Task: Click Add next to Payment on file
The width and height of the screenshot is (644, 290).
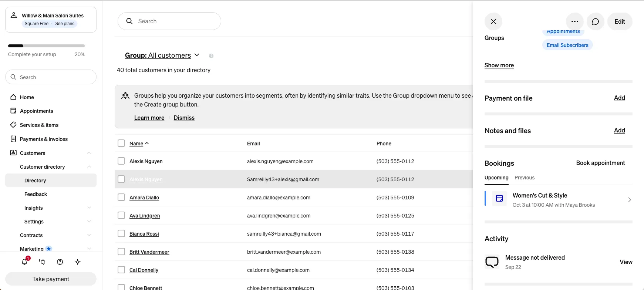Action: [620, 98]
